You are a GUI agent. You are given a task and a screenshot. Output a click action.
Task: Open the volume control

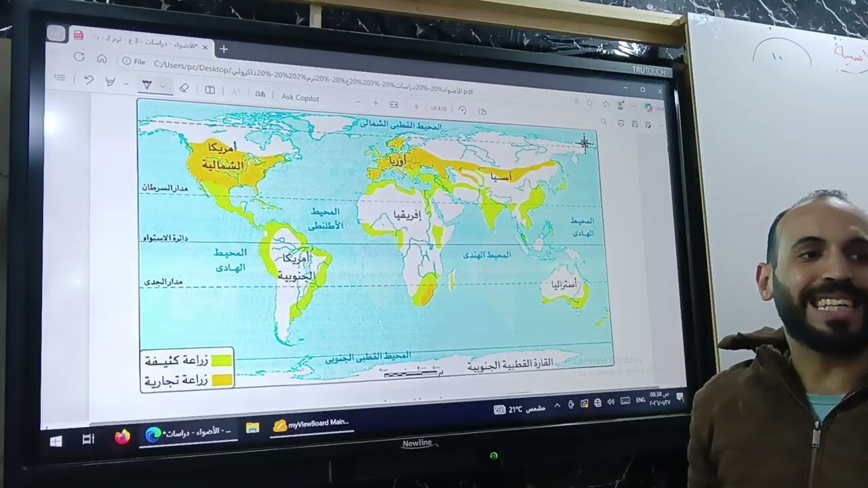coord(611,402)
